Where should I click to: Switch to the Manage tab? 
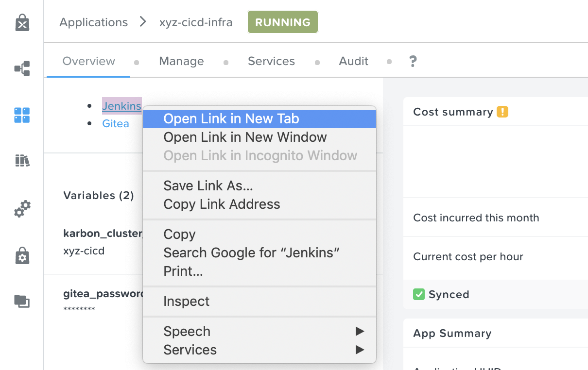coord(181,61)
